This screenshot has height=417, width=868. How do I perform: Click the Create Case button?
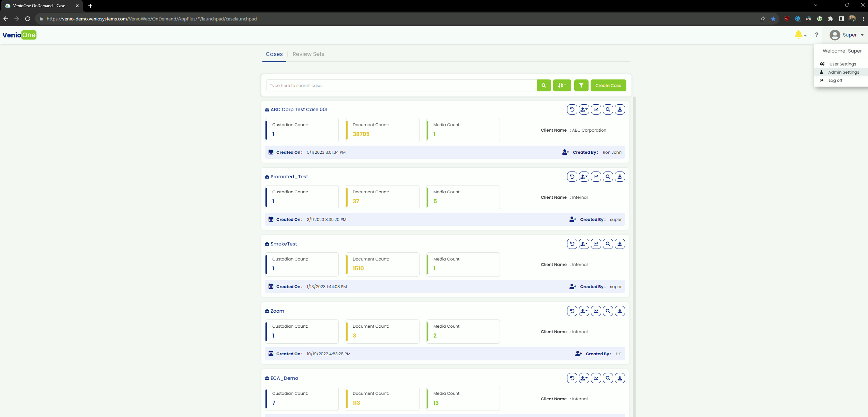point(608,86)
